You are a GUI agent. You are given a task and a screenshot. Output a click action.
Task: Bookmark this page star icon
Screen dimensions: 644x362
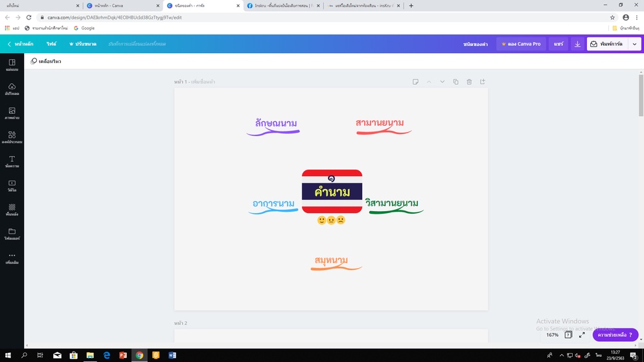tap(612, 17)
